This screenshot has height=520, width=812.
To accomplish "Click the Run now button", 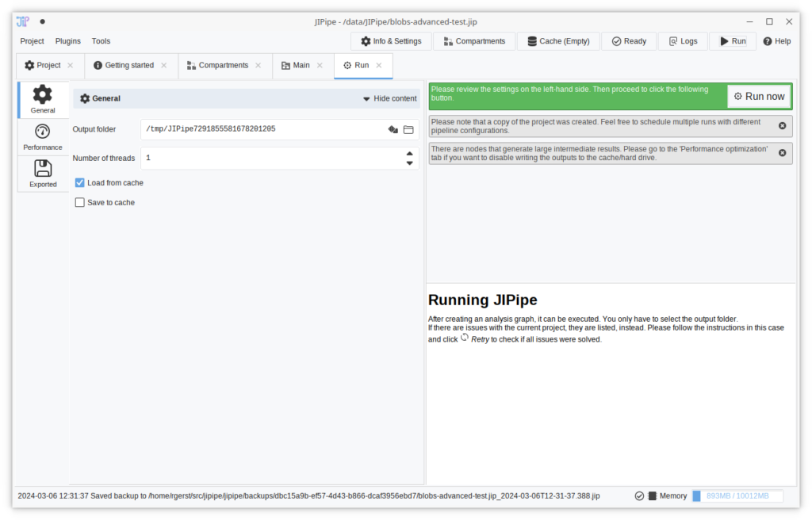I will [x=759, y=97].
